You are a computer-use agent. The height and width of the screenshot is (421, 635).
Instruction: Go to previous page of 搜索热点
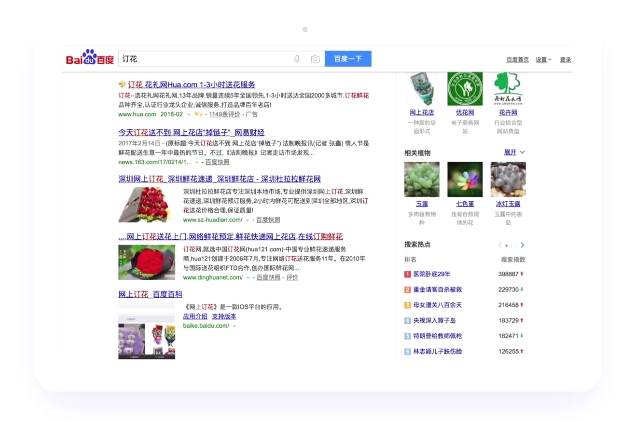(x=500, y=245)
